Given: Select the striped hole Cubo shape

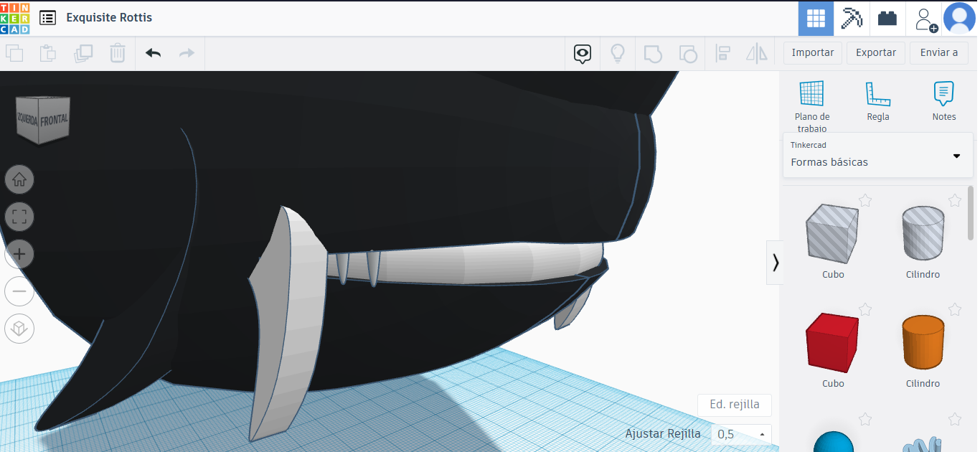Looking at the screenshot, I should [833, 234].
